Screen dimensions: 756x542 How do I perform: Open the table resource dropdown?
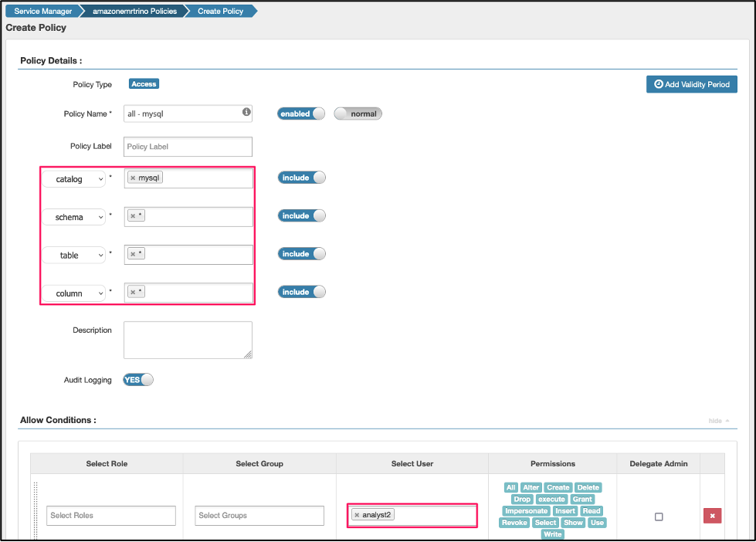74,255
